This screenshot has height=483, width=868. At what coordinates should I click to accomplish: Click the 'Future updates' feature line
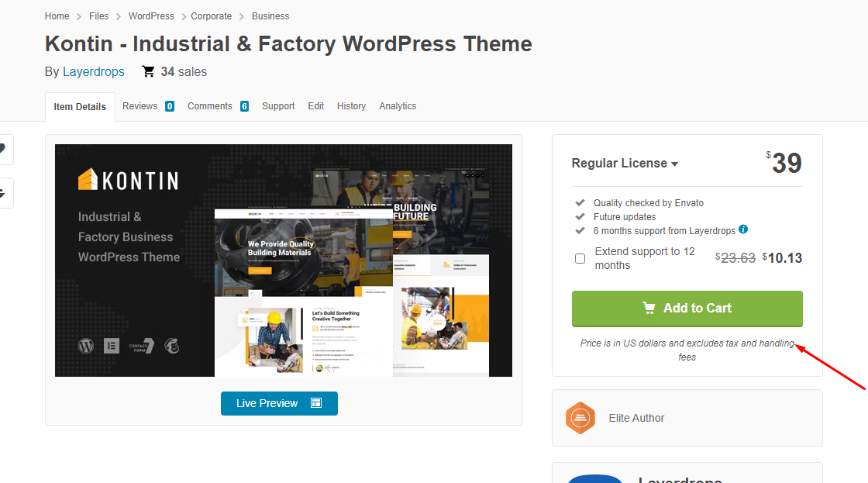625,216
